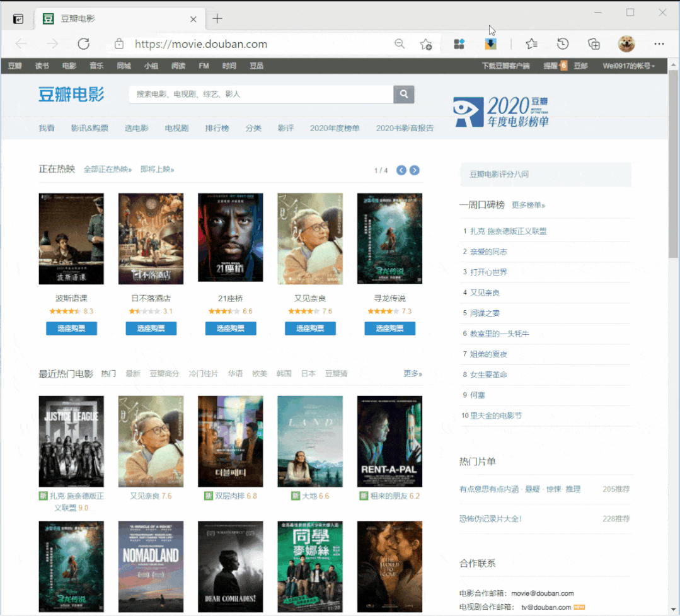The image size is (680, 616).
Task: Refresh the page with the reload icon
Action: (83, 44)
